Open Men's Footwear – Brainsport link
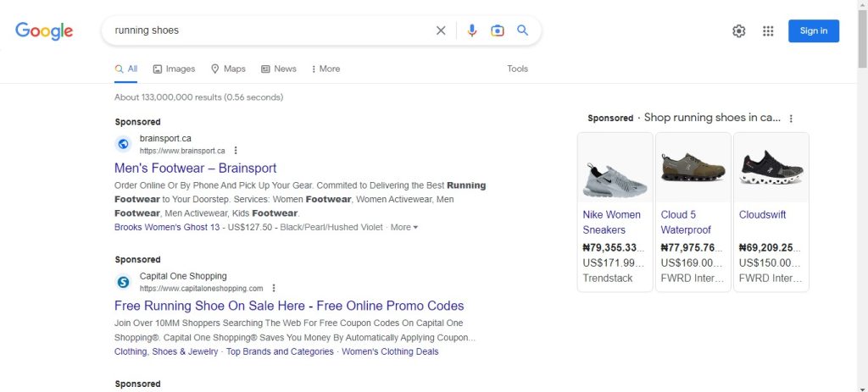This screenshot has height=392, width=868. [x=196, y=168]
